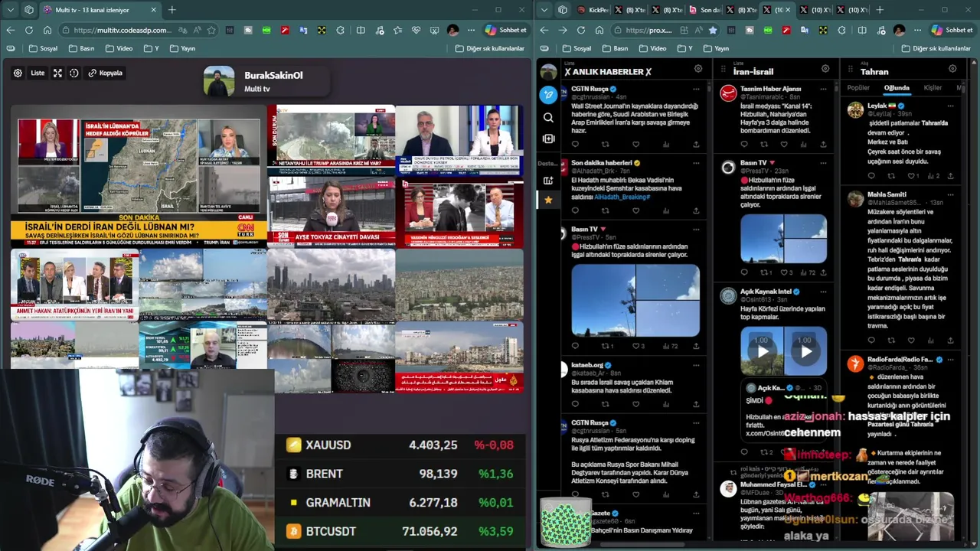Open the extensions puzzle icon in left browser
This screenshot has height=551, width=980.
342,30
